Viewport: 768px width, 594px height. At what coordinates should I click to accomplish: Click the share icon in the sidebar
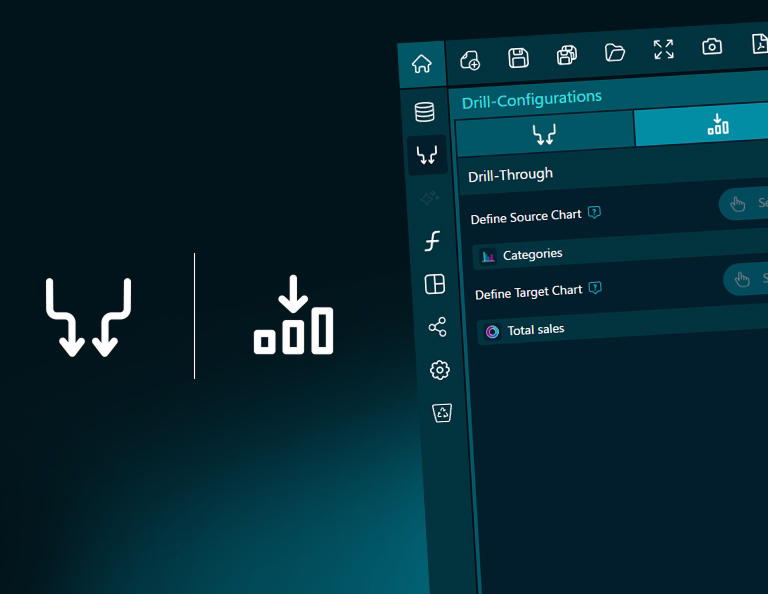coord(437,327)
